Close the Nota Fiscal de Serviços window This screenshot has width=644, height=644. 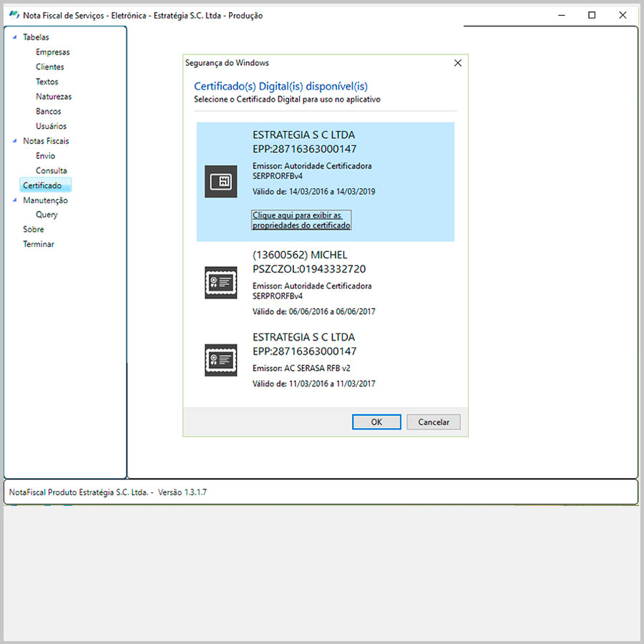tap(623, 15)
